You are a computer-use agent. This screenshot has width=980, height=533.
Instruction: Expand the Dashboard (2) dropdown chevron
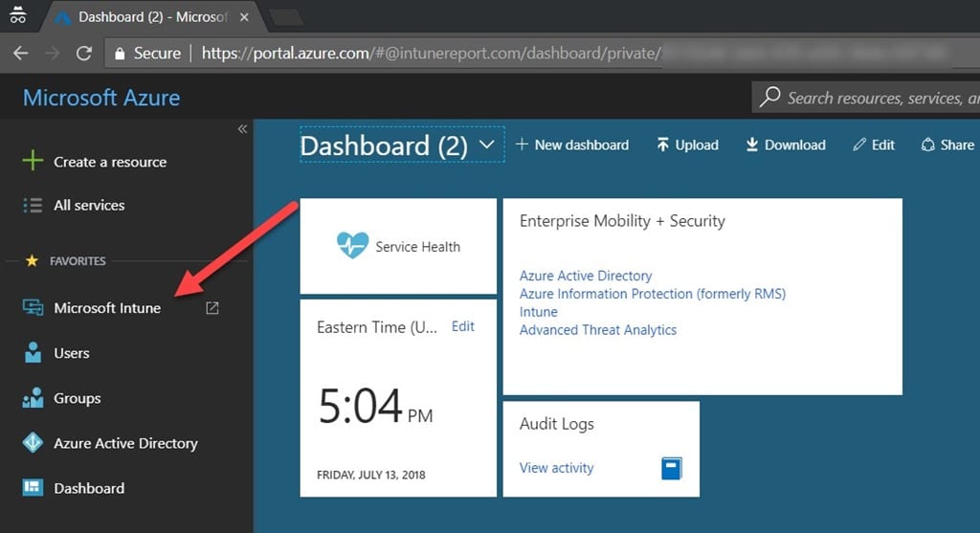coord(486,145)
